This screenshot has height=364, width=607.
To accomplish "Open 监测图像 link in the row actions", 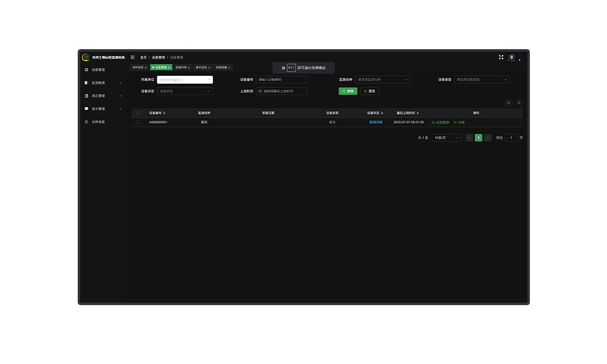I will click(441, 122).
